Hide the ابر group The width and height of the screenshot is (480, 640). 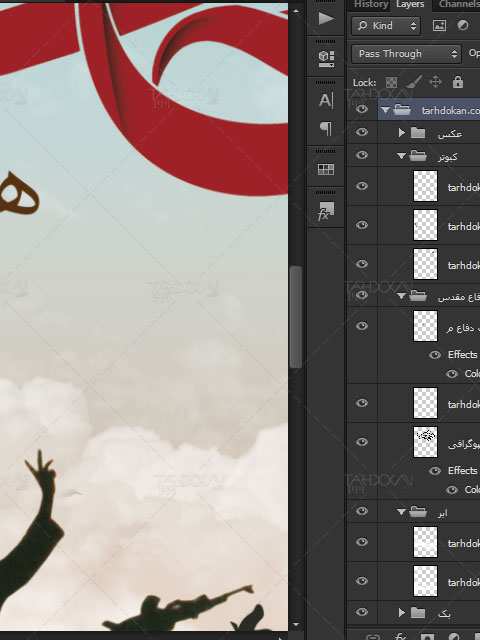(362, 511)
